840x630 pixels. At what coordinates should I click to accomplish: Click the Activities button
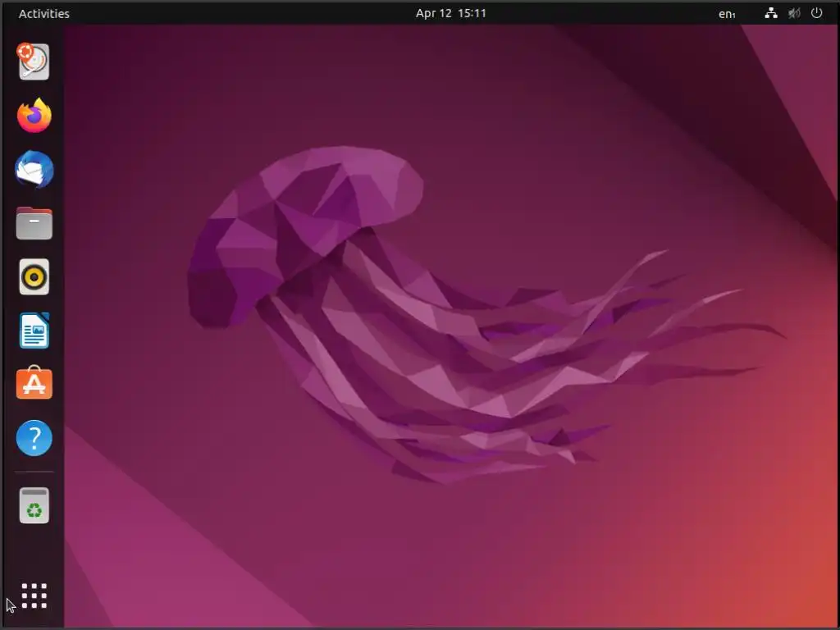(x=44, y=13)
